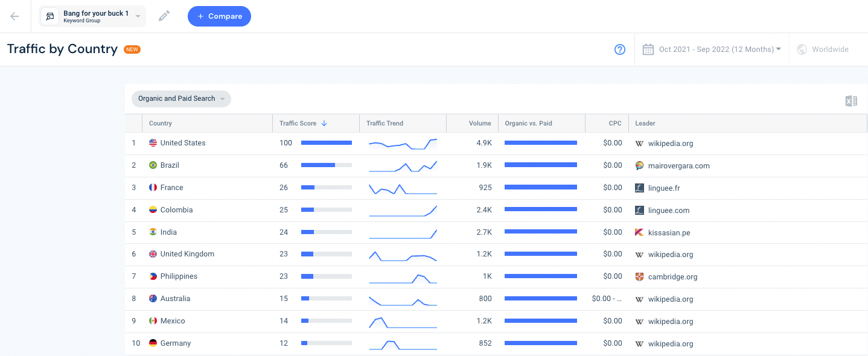
Task: Click mairovergara.com favicon in Leader column
Action: [640, 165]
